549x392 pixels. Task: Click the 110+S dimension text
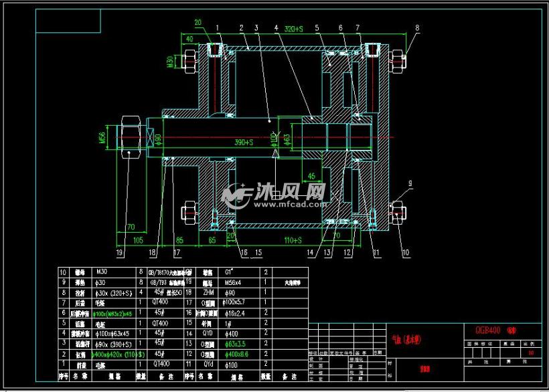point(293,240)
